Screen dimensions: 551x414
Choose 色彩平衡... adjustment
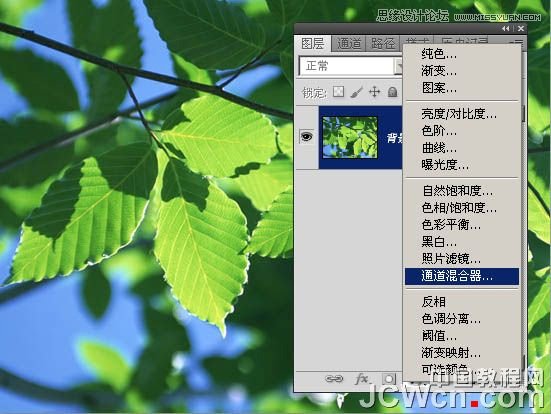(x=462, y=225)
